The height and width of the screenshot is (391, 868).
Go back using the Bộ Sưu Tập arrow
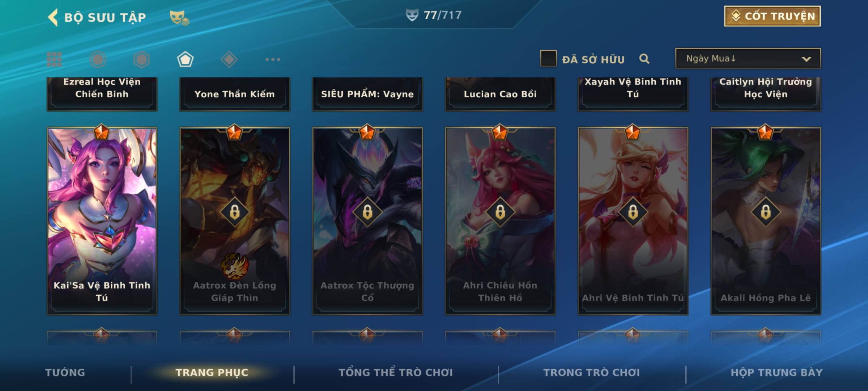point(53,17)
